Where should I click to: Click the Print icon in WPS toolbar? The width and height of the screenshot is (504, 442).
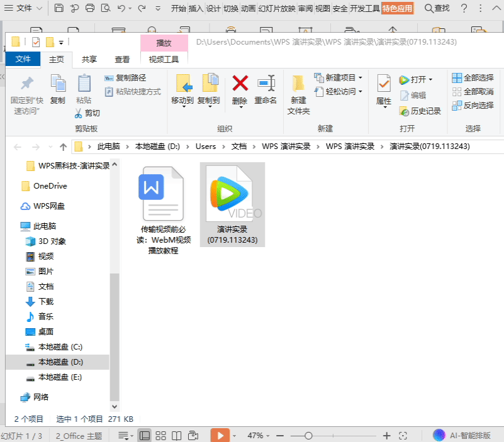pyautogui.click(x=90, y=8)
